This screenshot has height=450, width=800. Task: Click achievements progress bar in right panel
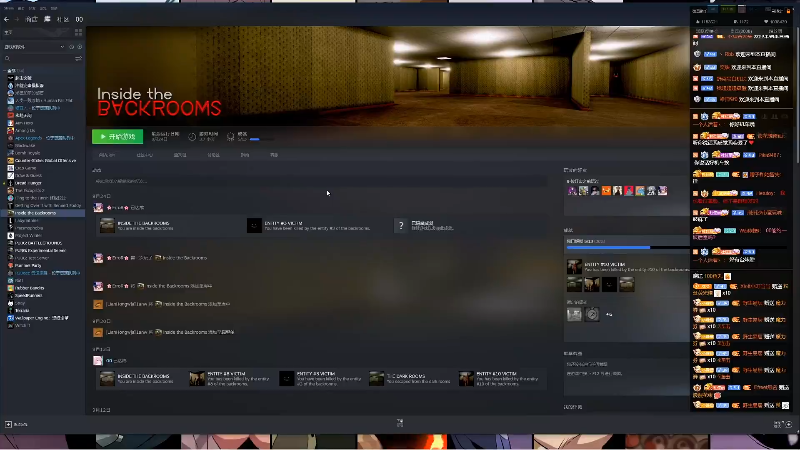tap(628, 247)
